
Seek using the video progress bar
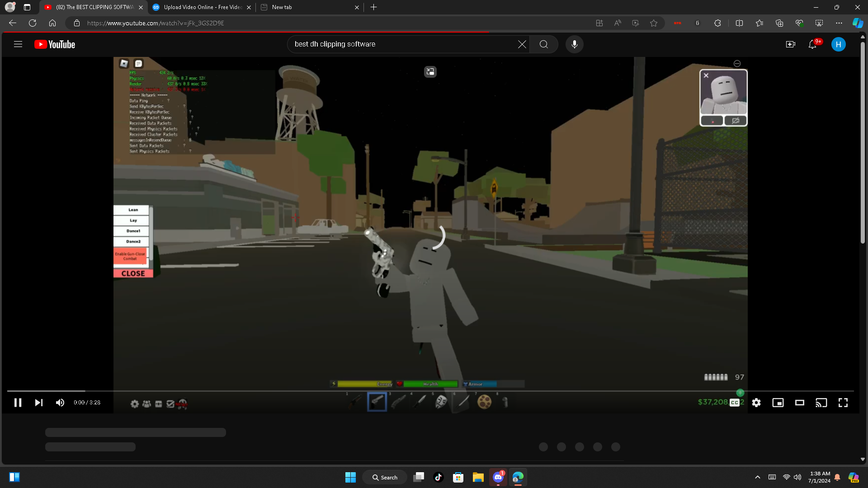click(430, 391)
